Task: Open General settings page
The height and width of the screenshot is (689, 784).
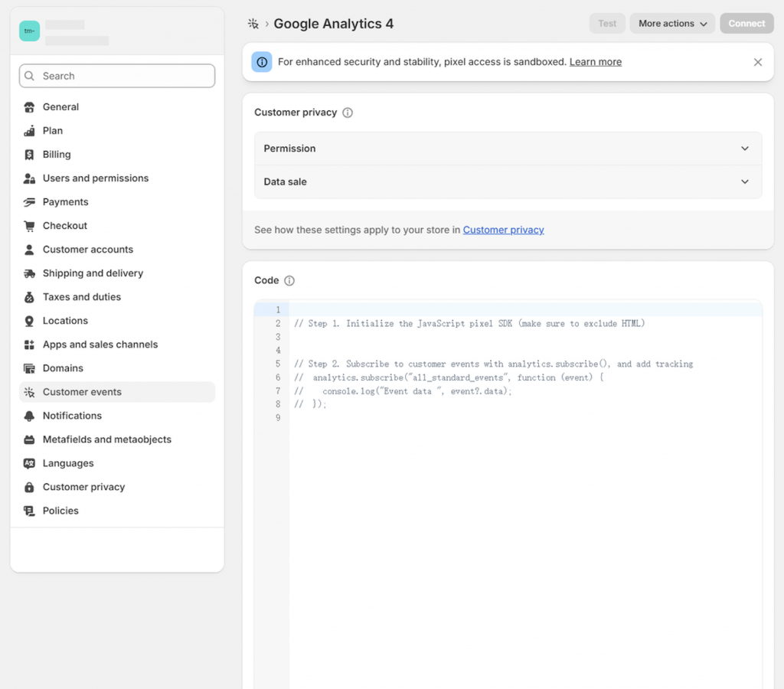Action: click(x=117, y=107)
